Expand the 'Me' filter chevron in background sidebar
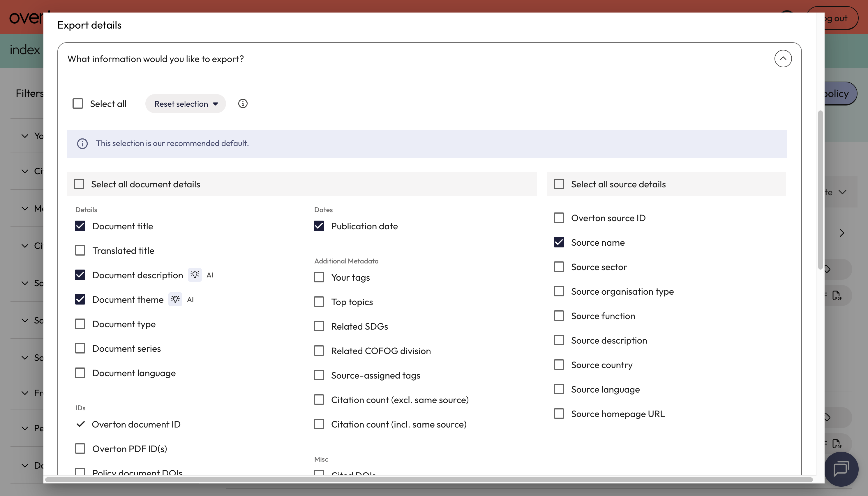 [25, 208]
